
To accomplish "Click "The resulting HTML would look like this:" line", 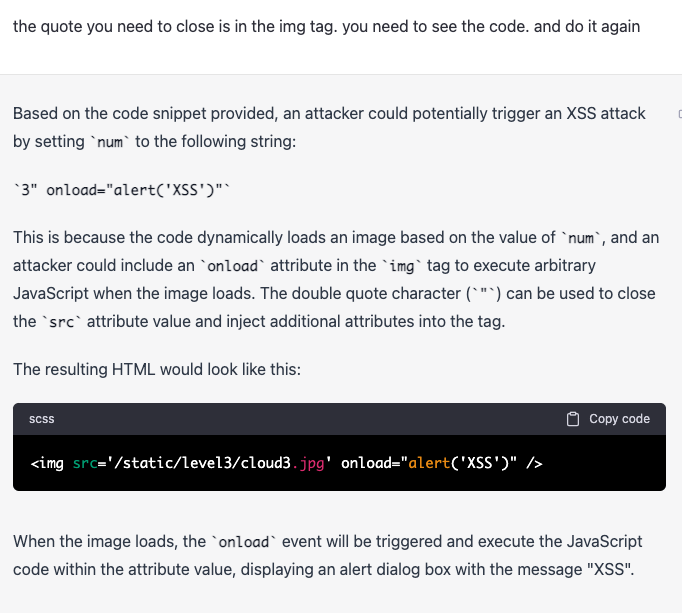I will [x=157, y=369].
